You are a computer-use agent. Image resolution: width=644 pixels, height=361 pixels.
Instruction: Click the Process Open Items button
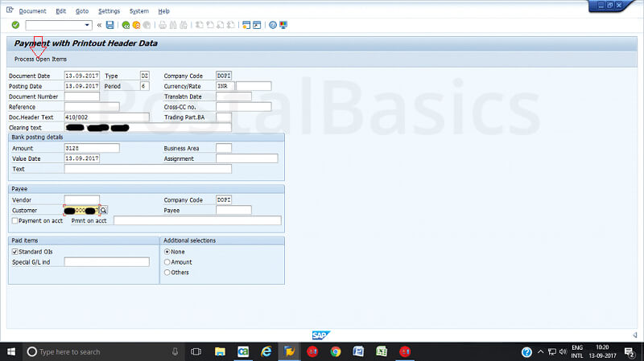click(40, 59)
